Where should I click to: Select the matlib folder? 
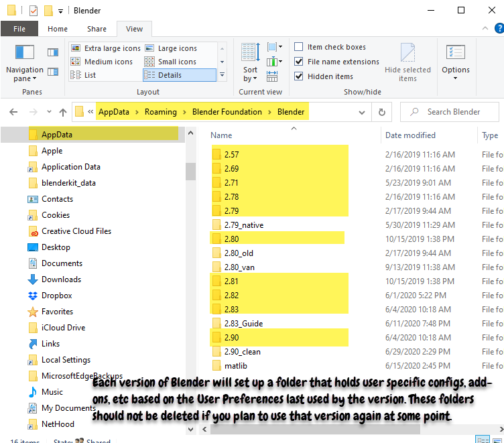pyautogui.click(x=236, y=366)
